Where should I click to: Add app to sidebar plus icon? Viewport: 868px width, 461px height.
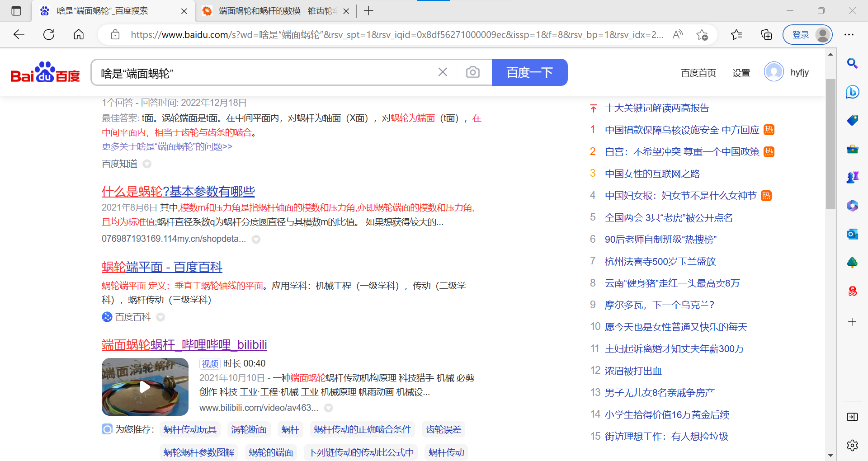click(852, 322)
